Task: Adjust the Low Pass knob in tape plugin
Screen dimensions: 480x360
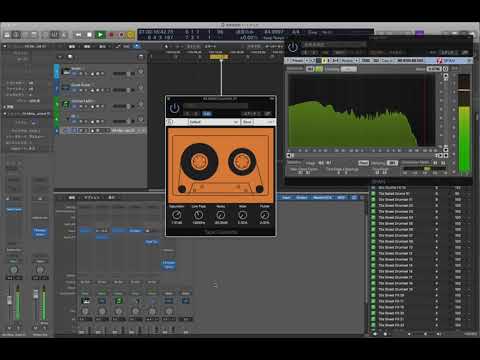Action: [199, 215]
